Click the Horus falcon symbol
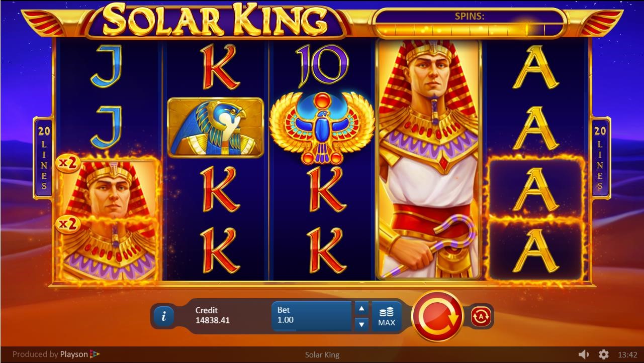The width and height of the screenshot is (644, 363). pyautogui.click(x=215, y=128)
